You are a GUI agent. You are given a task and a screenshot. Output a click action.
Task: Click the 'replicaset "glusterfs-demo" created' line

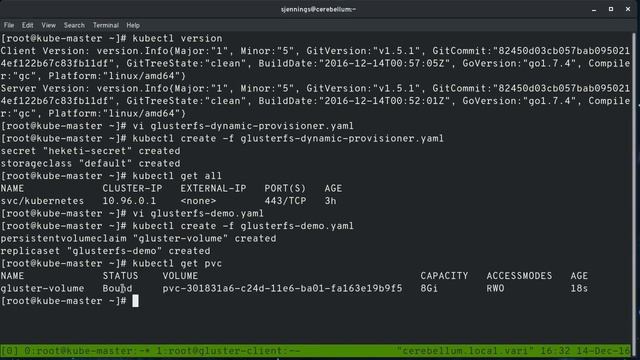click(x=105, y=251)
